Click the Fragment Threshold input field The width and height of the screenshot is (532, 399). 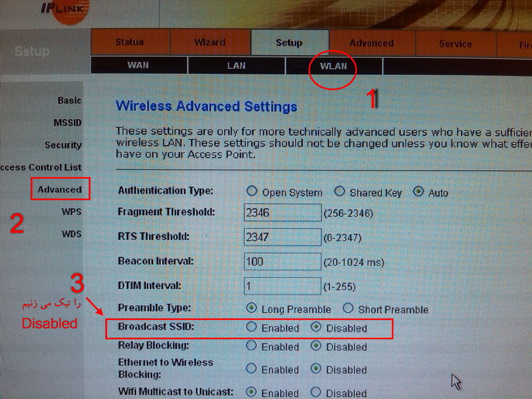point(282,213)
